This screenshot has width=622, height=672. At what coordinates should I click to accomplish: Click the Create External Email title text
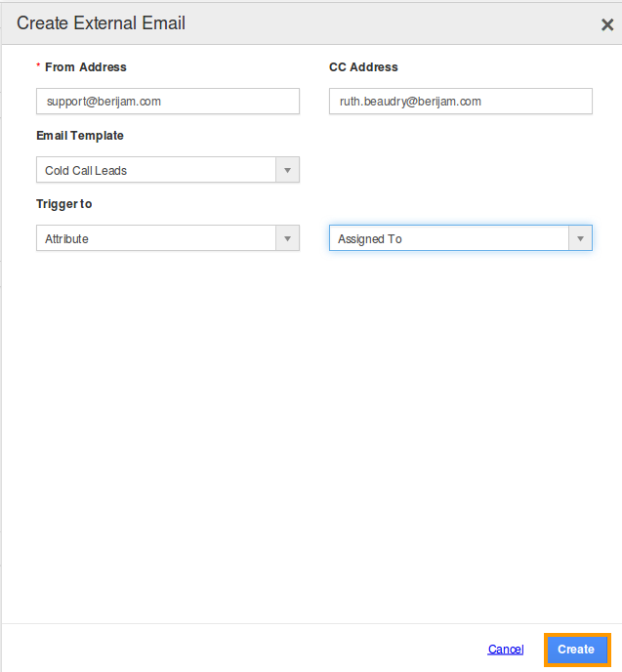(102, 23)
